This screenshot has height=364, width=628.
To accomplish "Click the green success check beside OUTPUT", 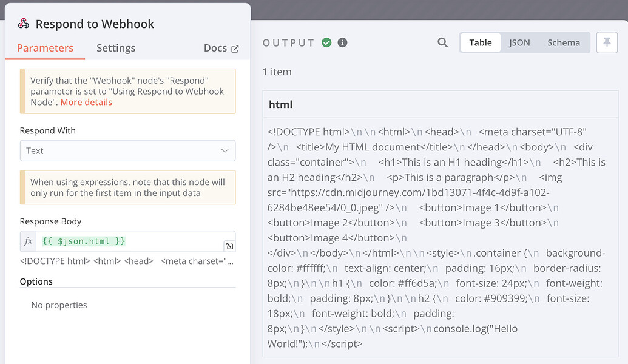I will click(x=326, y=42).
